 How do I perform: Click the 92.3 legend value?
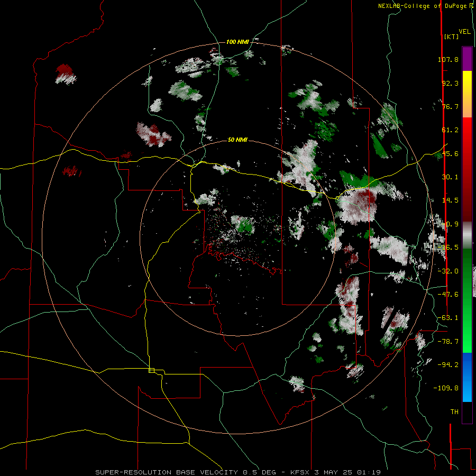450,83
